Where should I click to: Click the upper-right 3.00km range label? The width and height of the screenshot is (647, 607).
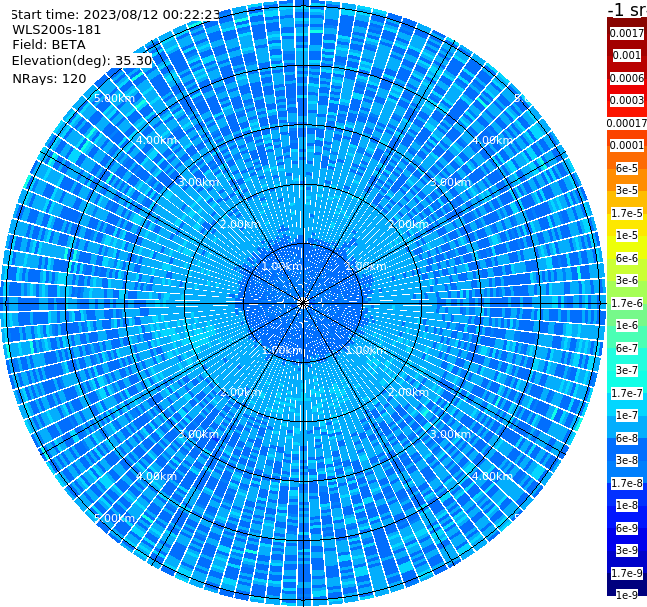[x=450, y=182]
